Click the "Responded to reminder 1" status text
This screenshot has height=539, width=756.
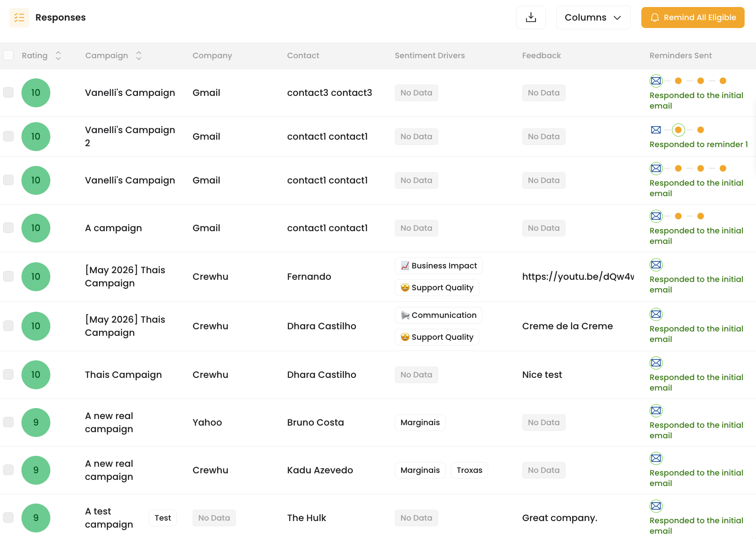[699, 144]
